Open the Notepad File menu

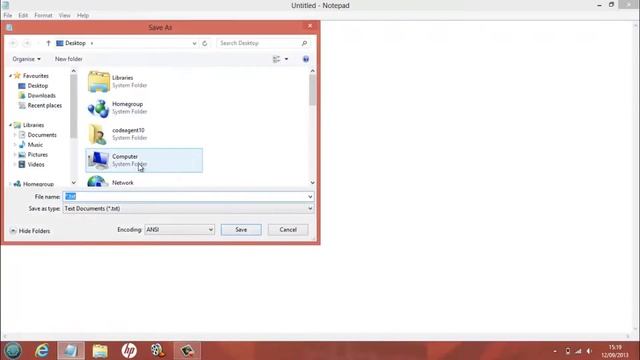8,16
